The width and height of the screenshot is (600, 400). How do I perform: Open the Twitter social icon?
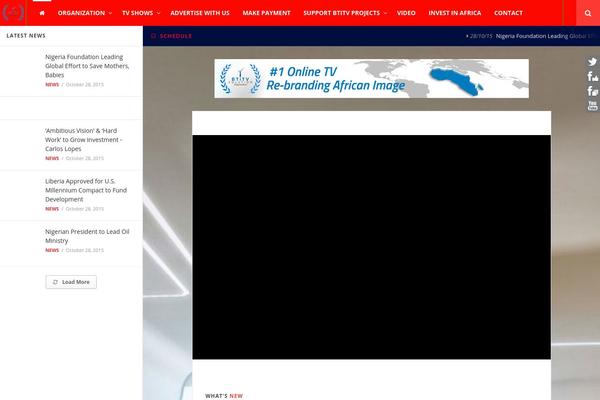[592, 62]
